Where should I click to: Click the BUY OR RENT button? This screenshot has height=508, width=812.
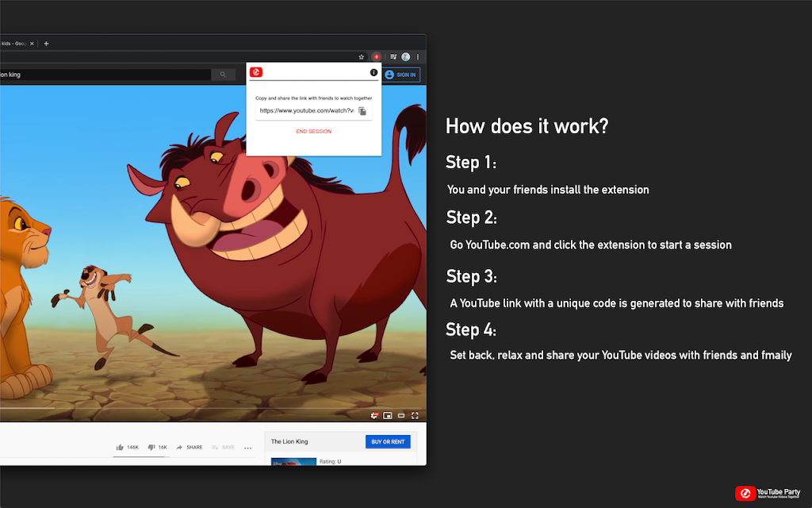[x=388, y=441]
